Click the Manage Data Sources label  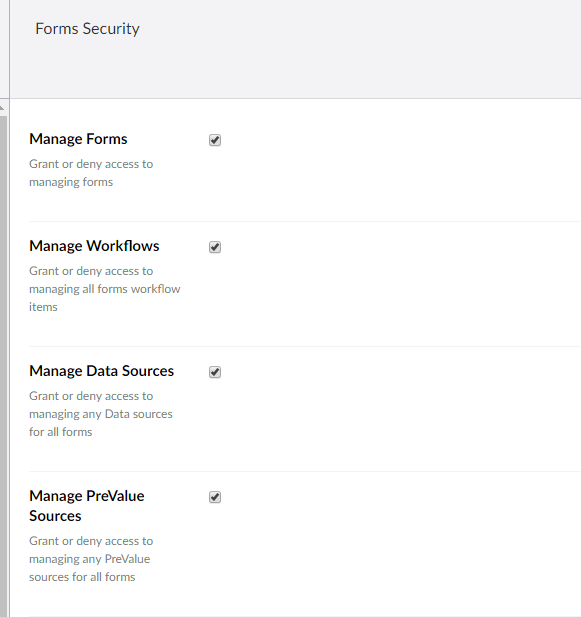[101, 371]
